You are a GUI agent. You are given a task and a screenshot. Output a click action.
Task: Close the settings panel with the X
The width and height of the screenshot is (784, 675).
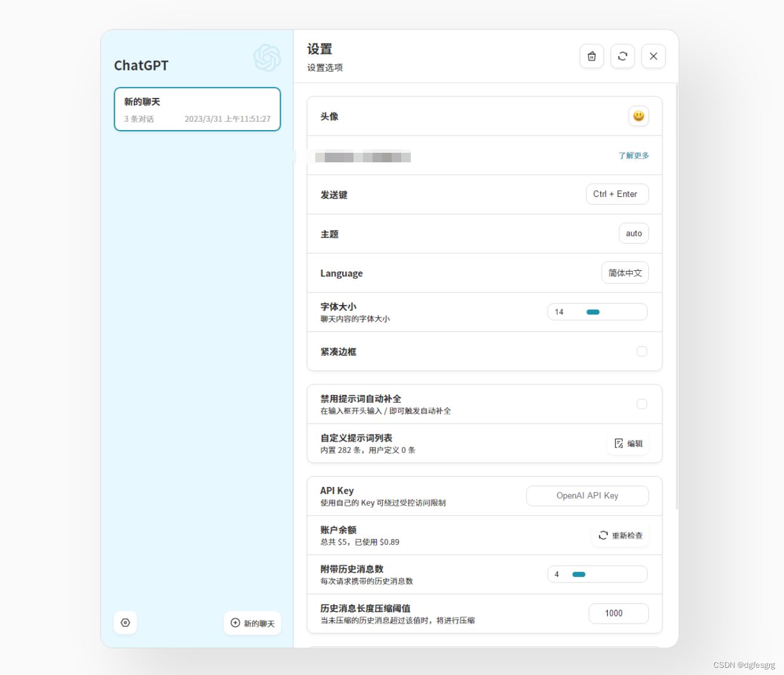tap(653, 56)
